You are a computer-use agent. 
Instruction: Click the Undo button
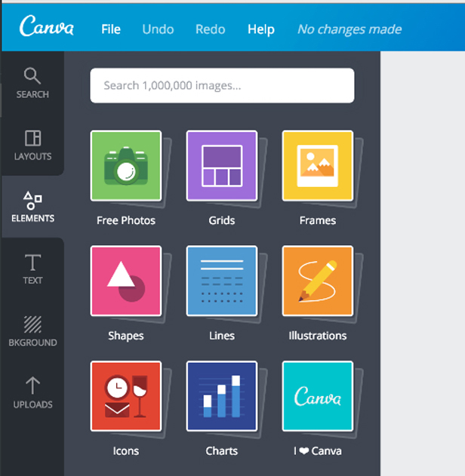(x=158, y=29)
